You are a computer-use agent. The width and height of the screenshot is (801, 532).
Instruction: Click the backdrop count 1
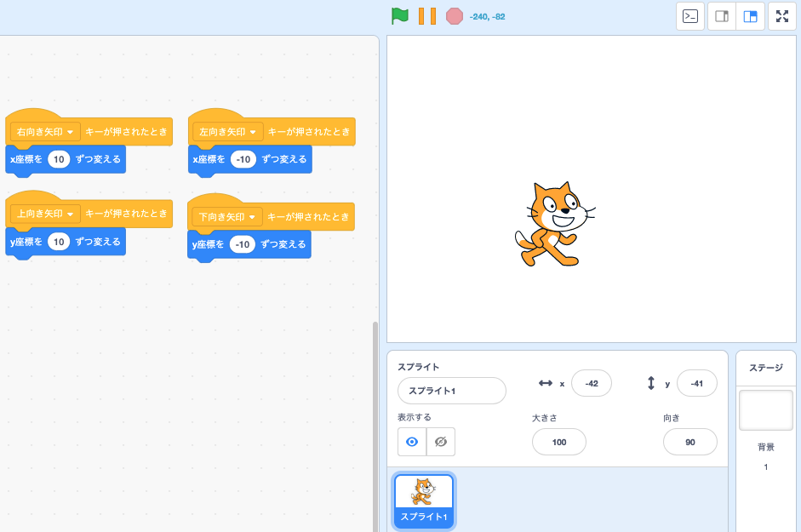pos(766,466)
